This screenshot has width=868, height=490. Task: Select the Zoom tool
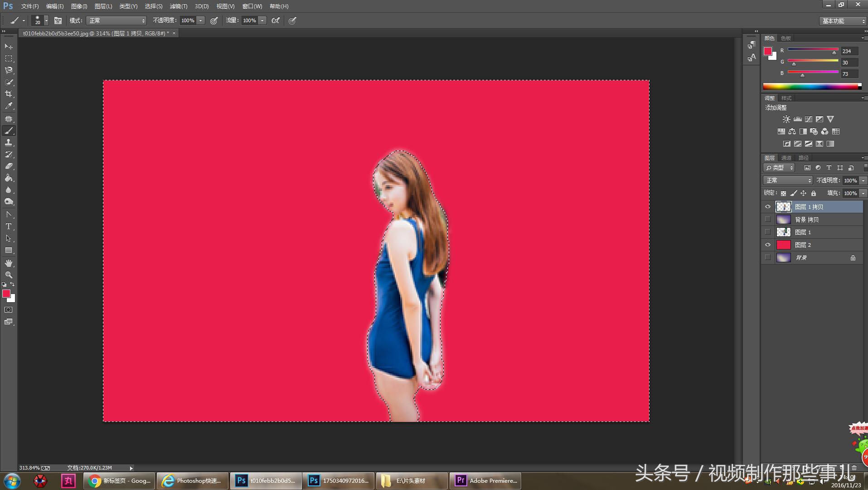point(9,275)
